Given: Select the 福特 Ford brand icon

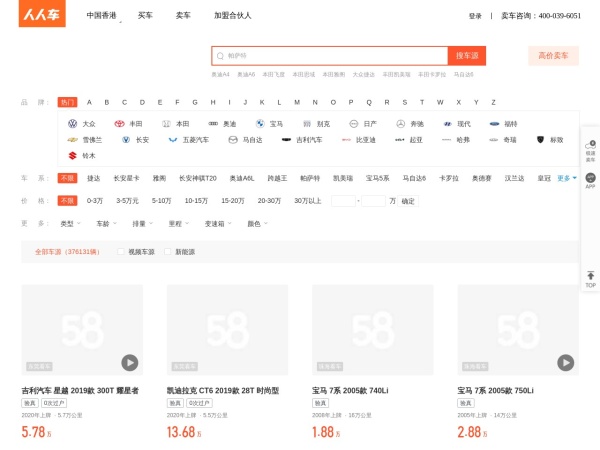Looking at the screenshot, I should (494, 124).
